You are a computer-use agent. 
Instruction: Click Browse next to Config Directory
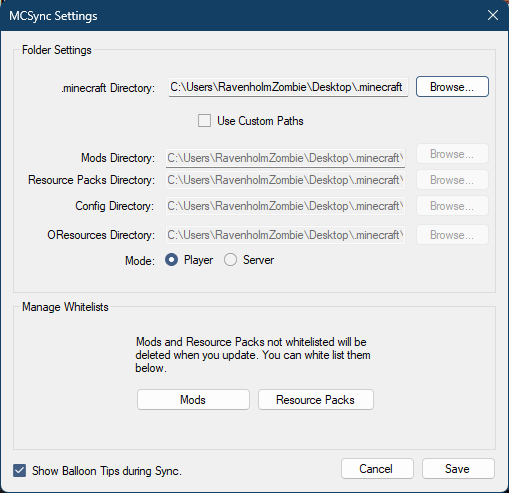tap(452, 206)
